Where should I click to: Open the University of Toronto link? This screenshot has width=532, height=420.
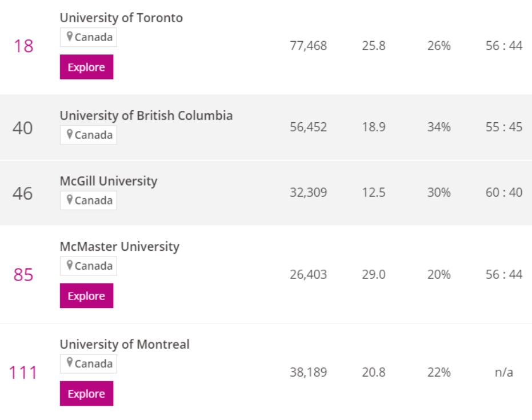tap(121, 18)
